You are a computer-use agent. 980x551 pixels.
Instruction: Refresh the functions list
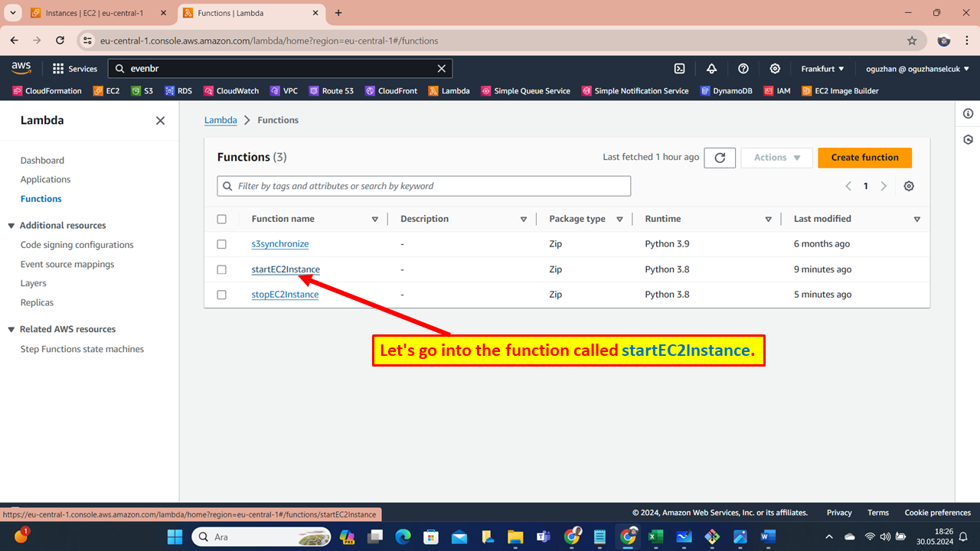tap(719, 157)
